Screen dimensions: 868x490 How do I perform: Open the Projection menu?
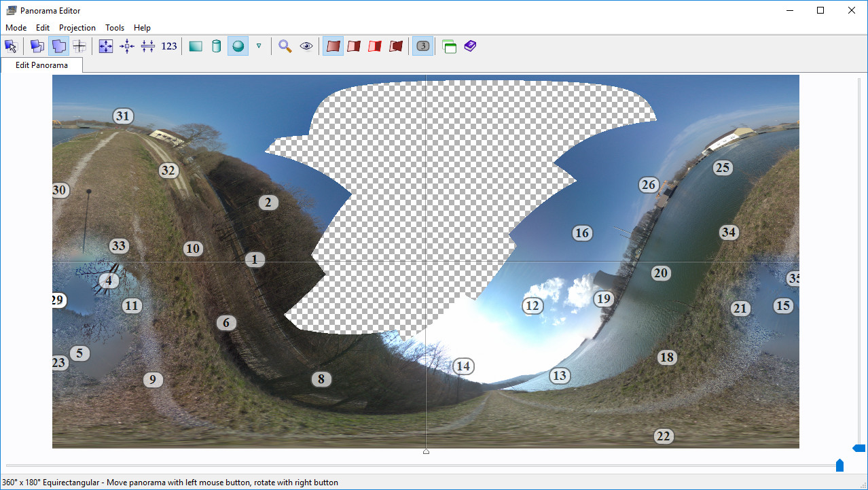click(x=77, y=28)
